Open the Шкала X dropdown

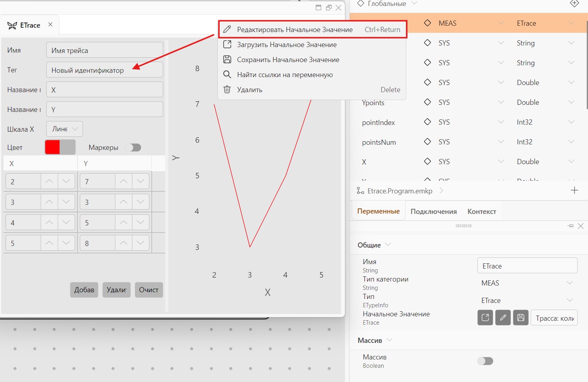[65, 129]
